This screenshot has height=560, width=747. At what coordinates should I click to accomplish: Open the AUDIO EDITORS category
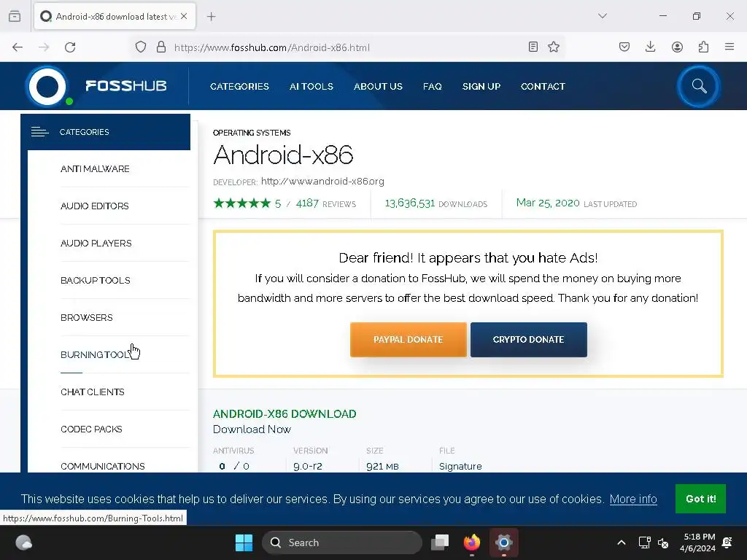tap(94, 206)
